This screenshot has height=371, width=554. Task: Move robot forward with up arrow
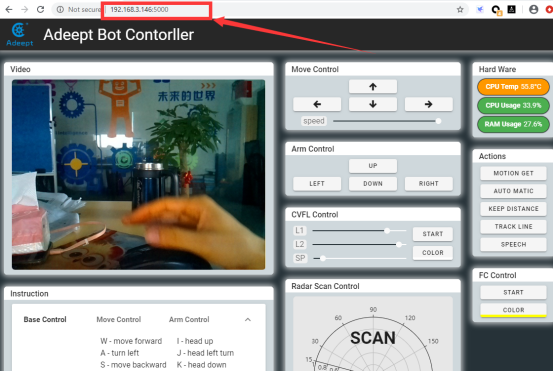coord(373,87)
